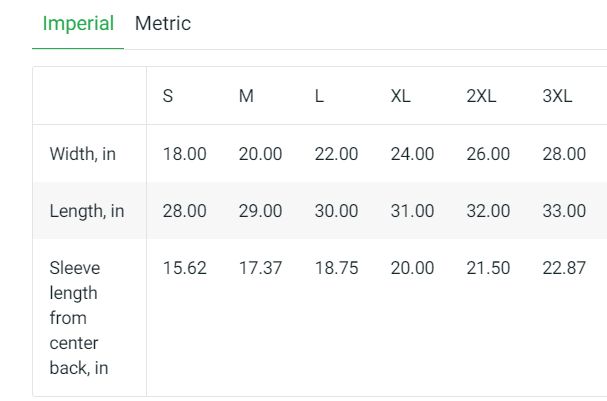Switch to the Imperial tab
The width and height of the screenshot is (607, 401).
coord(78,23)
